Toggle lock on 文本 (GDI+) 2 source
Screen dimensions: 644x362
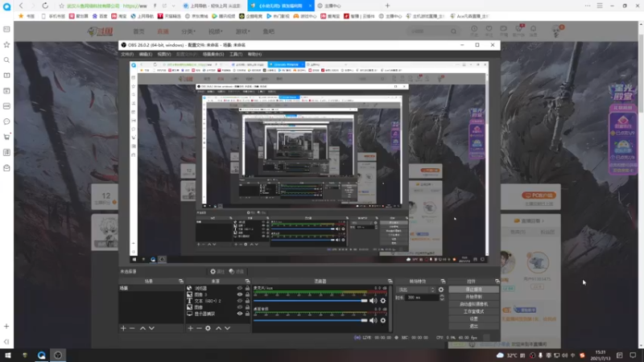coord(247,301)
